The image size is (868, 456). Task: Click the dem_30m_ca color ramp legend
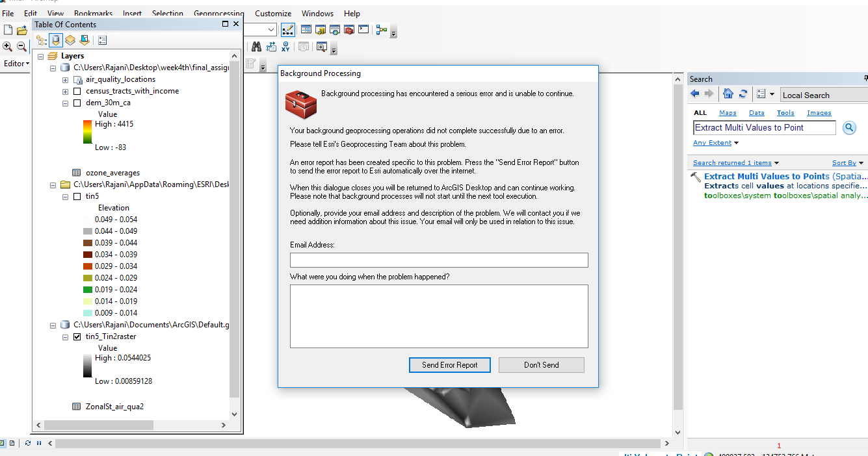point(88,132)
